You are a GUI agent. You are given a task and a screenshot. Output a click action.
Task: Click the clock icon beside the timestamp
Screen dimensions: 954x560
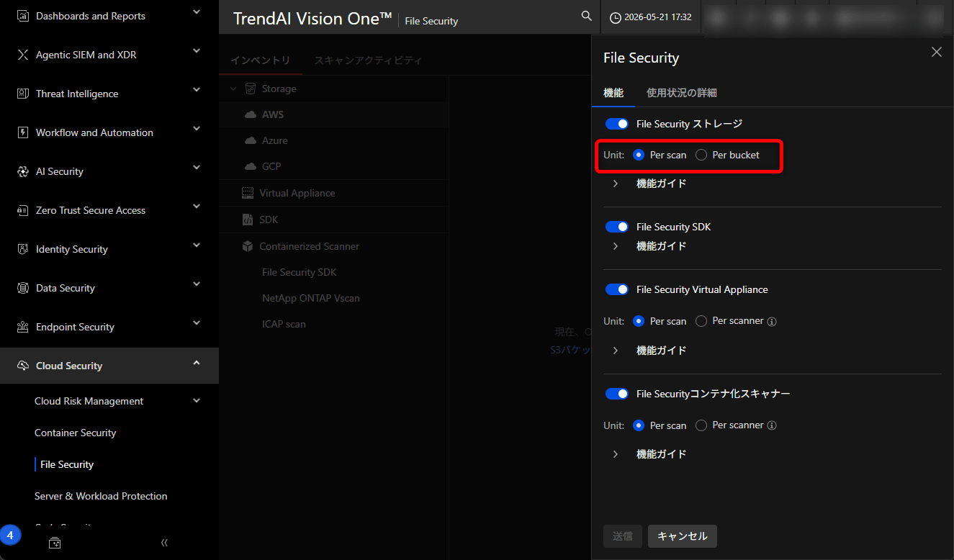coord(615,17)
